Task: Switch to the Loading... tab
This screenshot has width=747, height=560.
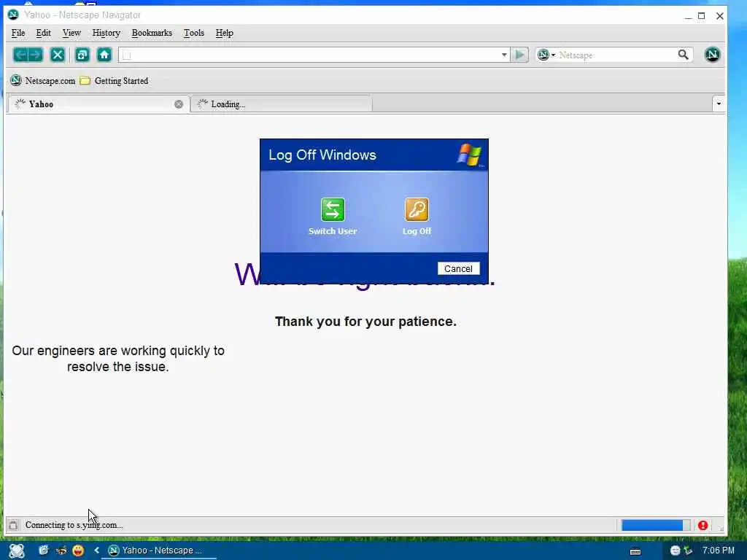Action: tap(281, 104)
